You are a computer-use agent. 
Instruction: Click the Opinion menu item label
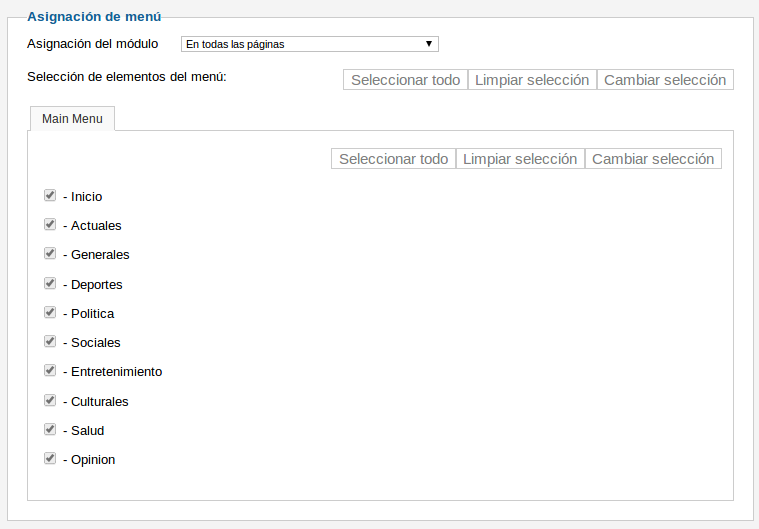pyautogui.click(x=89, y=460)
